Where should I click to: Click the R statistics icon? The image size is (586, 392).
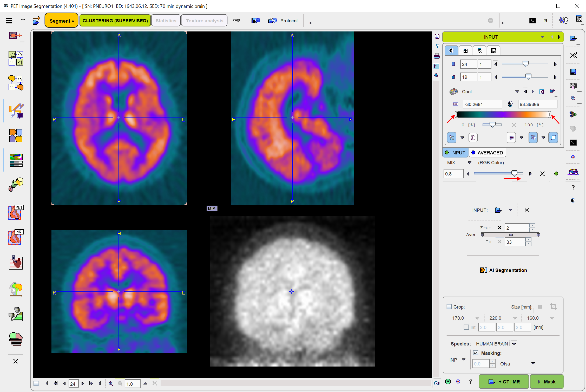[546, 21]
